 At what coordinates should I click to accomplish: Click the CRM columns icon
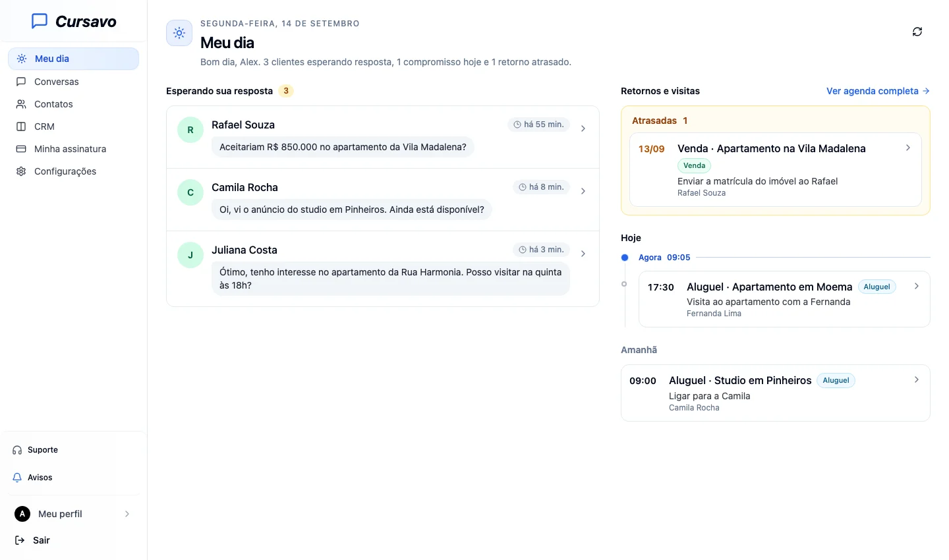[x=21, y=126]
